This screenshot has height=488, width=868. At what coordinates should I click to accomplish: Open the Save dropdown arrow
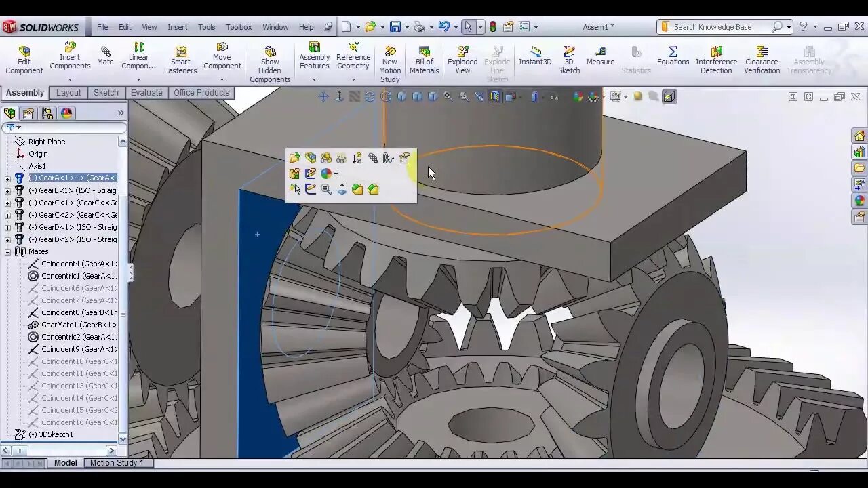coord(406,28)
